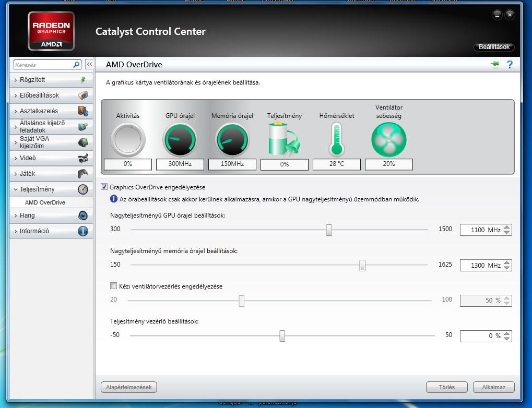Click the memória órajel slider handle

(x=362, y=265)
